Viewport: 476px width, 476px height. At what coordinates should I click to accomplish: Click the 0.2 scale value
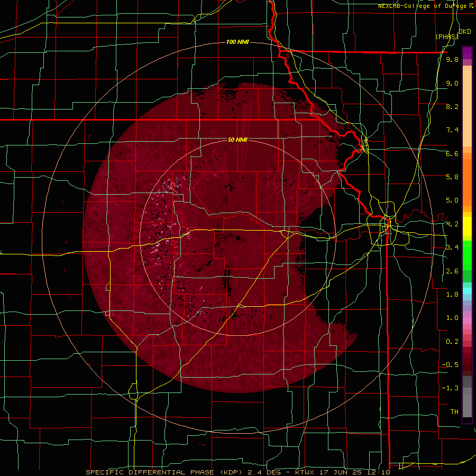click(x=452, y=342)
